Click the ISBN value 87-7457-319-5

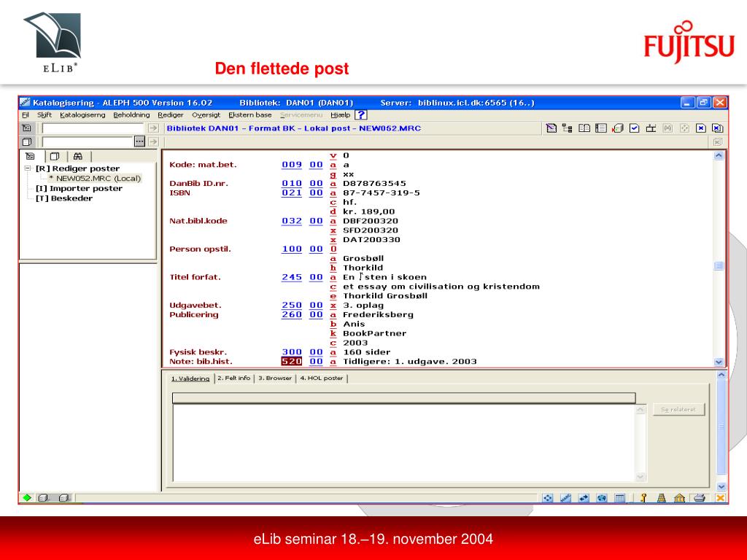[x=382, y=192]
